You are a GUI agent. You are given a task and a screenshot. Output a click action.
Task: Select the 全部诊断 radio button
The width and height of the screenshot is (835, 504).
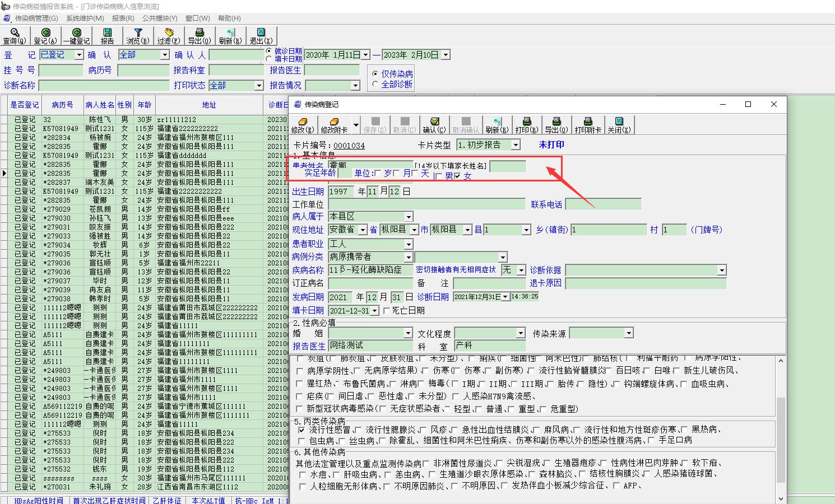click(375, 84)
